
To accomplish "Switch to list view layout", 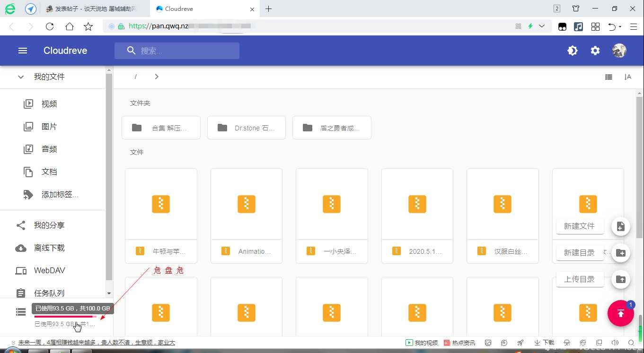I will (x=609, y=77).
